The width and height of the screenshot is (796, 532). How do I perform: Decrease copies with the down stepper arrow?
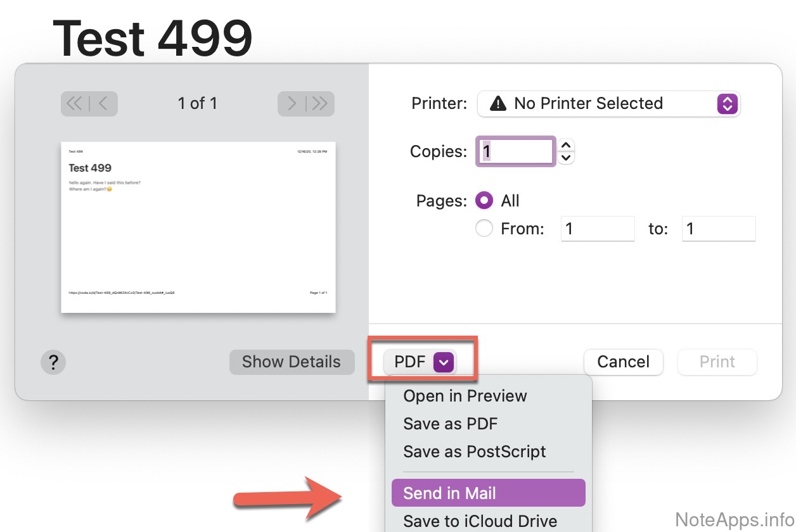(567, 158)
